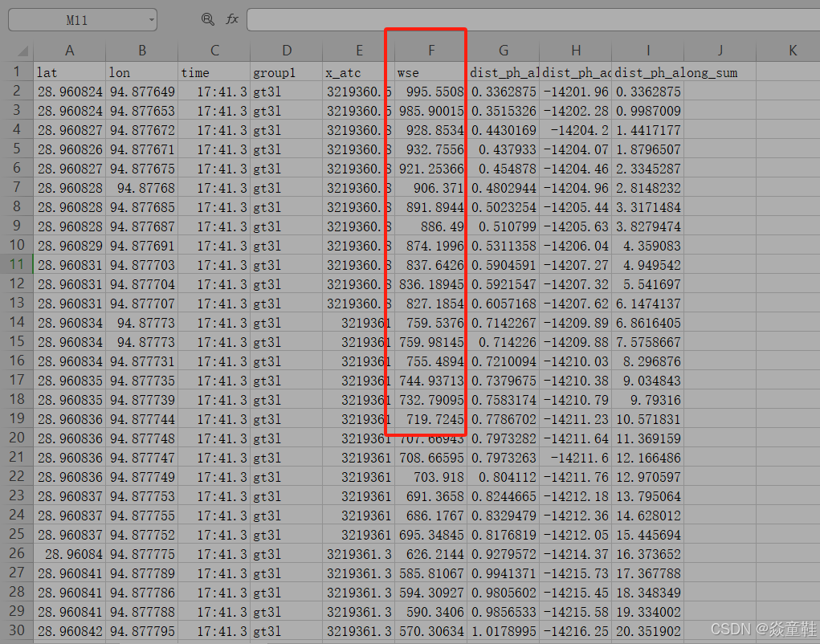
Task: Select column A header
Action: point(70,51)
